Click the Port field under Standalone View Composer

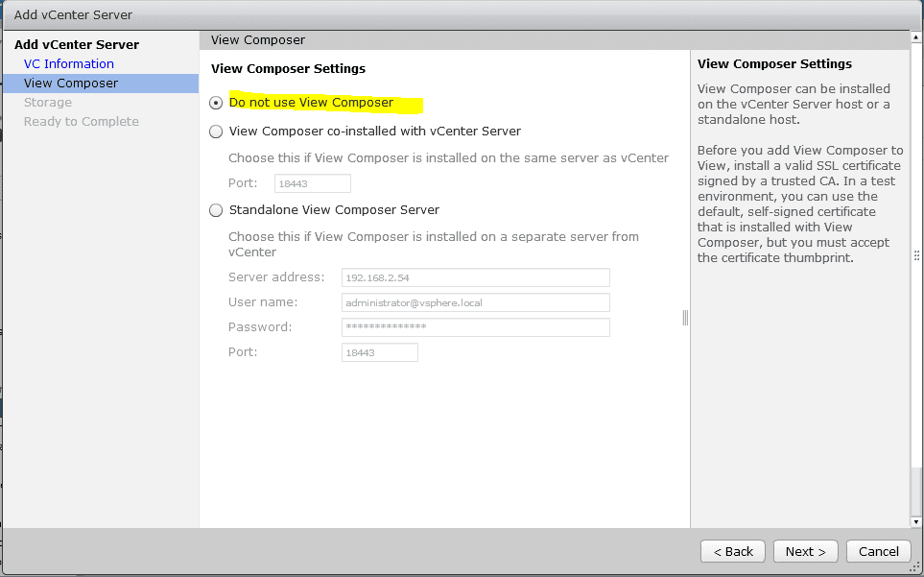pos(380,352)
